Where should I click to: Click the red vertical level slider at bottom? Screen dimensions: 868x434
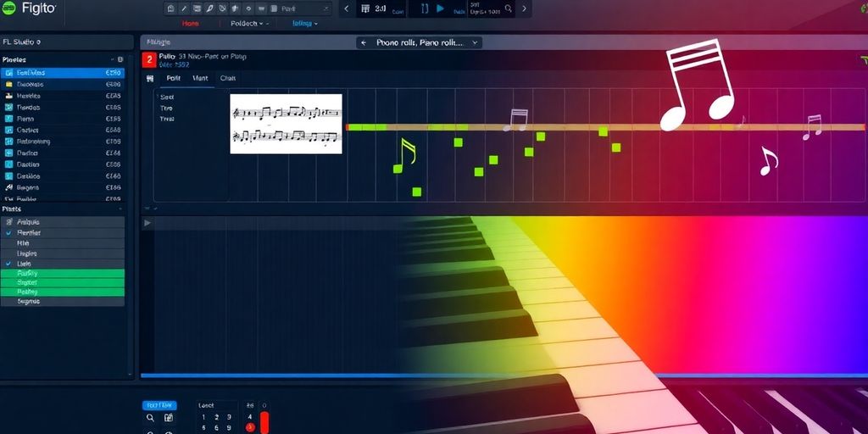click(x=264, y=422)
